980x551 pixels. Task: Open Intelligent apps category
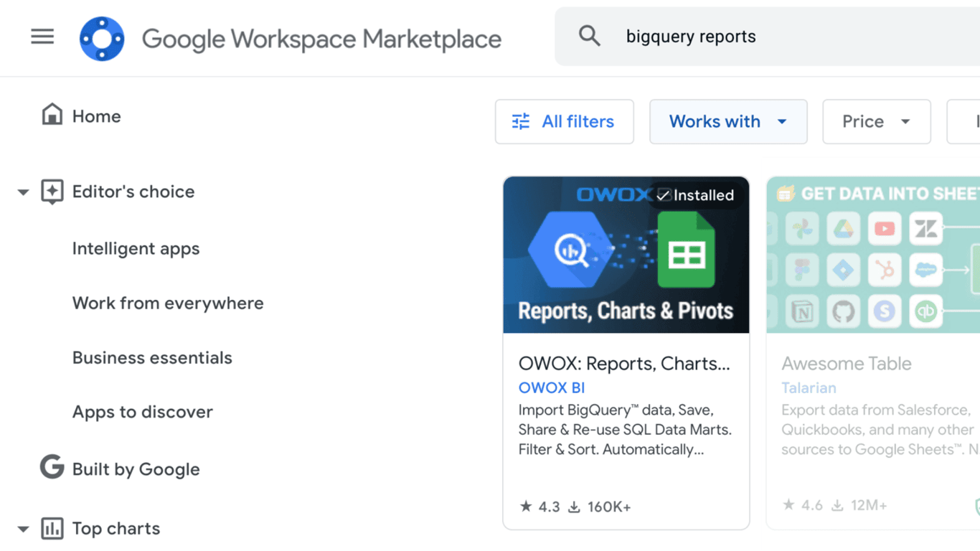[x=136, y=249]
